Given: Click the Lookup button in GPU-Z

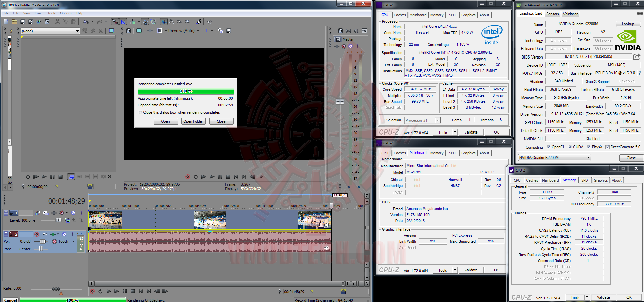Looking at the screenshot, I should [628, 24].
